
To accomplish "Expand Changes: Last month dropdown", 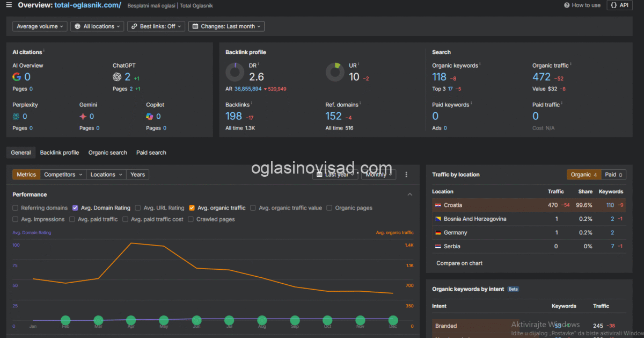I will point(226,26).
